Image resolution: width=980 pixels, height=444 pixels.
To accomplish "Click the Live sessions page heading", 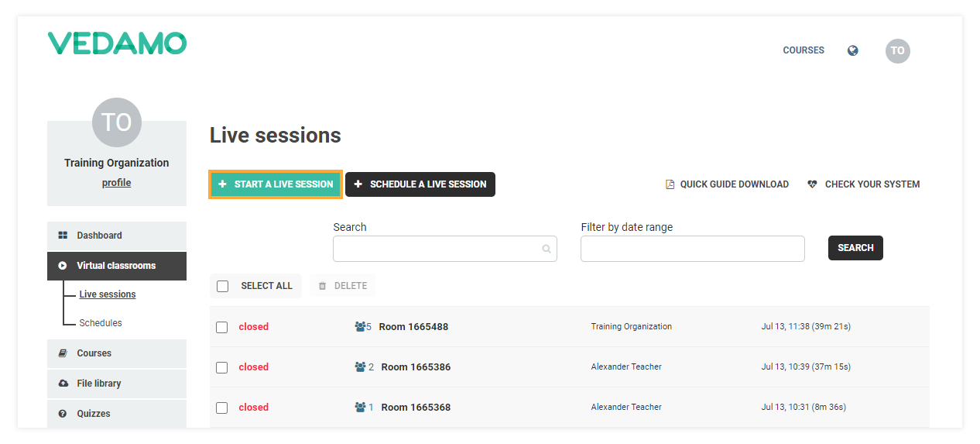I will pyautogui.click(x=276, y=136).
